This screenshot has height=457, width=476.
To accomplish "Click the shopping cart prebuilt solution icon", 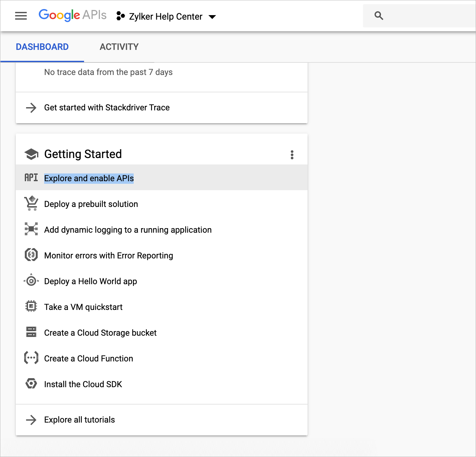I will click(x=31, y=204).
